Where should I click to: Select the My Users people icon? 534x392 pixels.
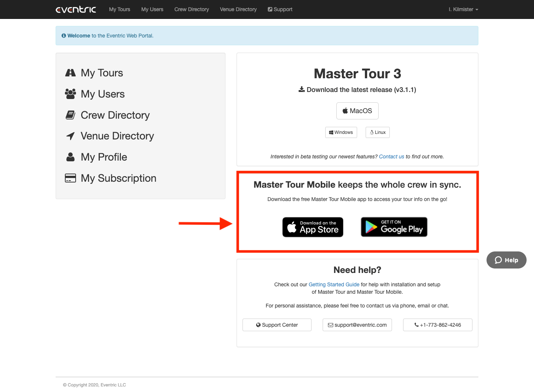coord(70,94)
